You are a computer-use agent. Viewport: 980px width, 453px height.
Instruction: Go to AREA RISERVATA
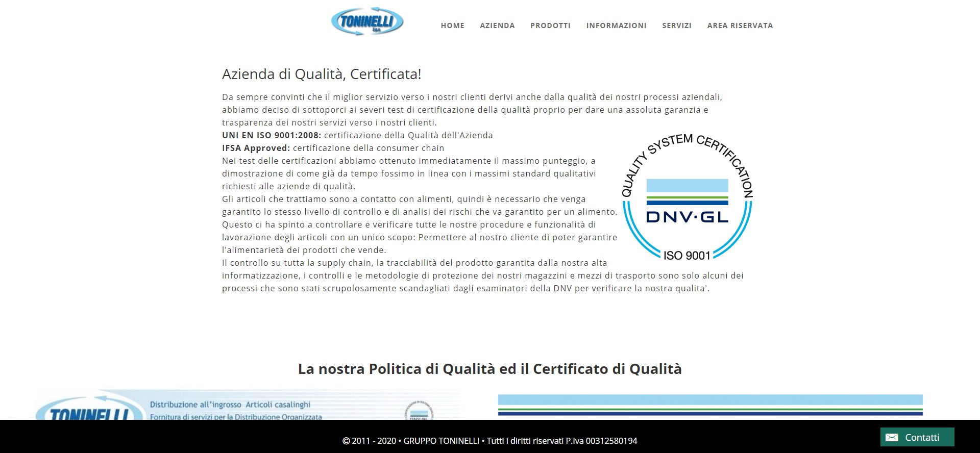pos(740,26)
